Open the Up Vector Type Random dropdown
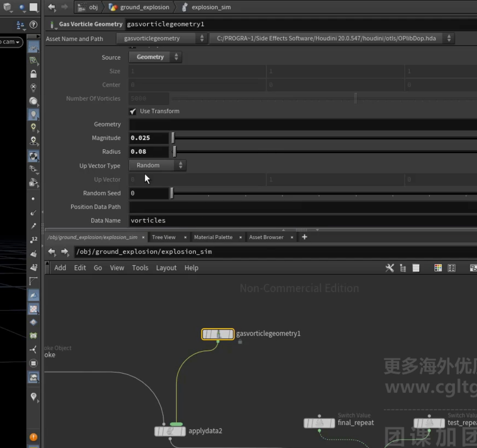477x448 pixels. pyautogui.click(x=158, y=165)
